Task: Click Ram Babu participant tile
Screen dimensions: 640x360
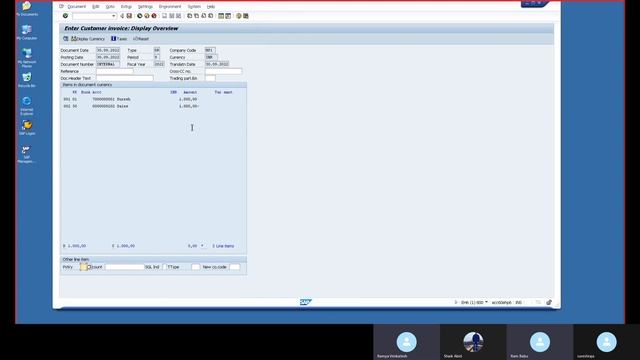Action: (x=540, y=342)
